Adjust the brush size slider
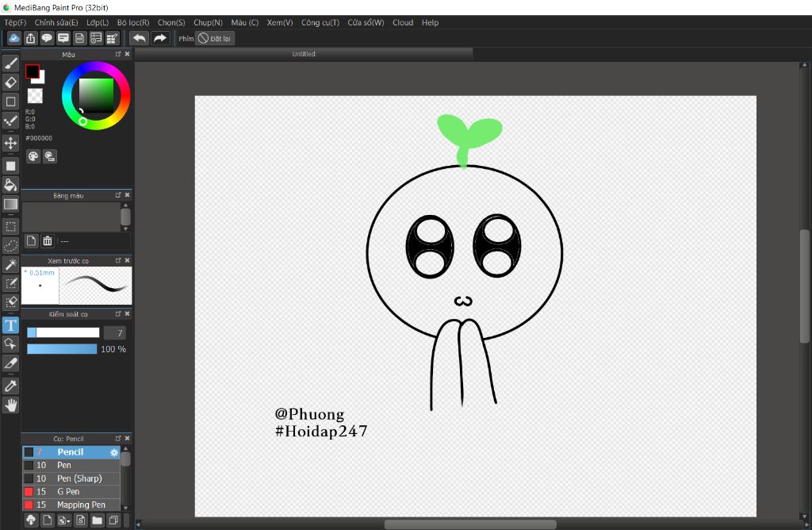The width and height of the screenshot is (812, 530). 63,332
